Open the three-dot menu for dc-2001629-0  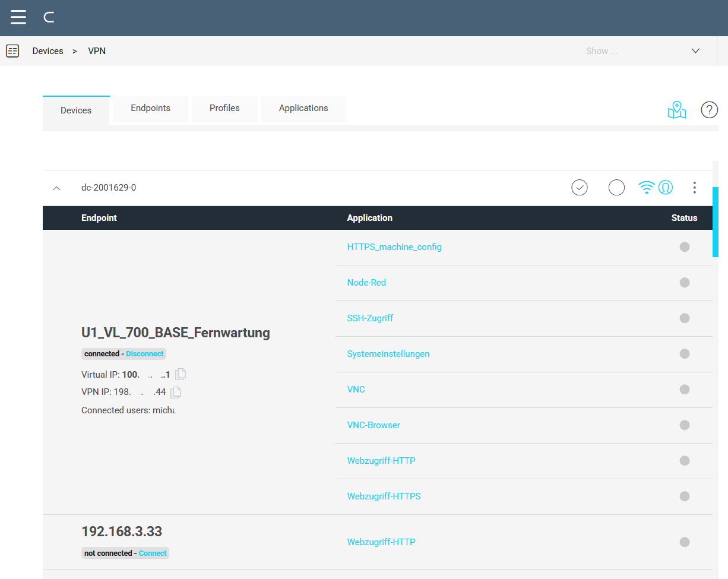pos(694,188)
